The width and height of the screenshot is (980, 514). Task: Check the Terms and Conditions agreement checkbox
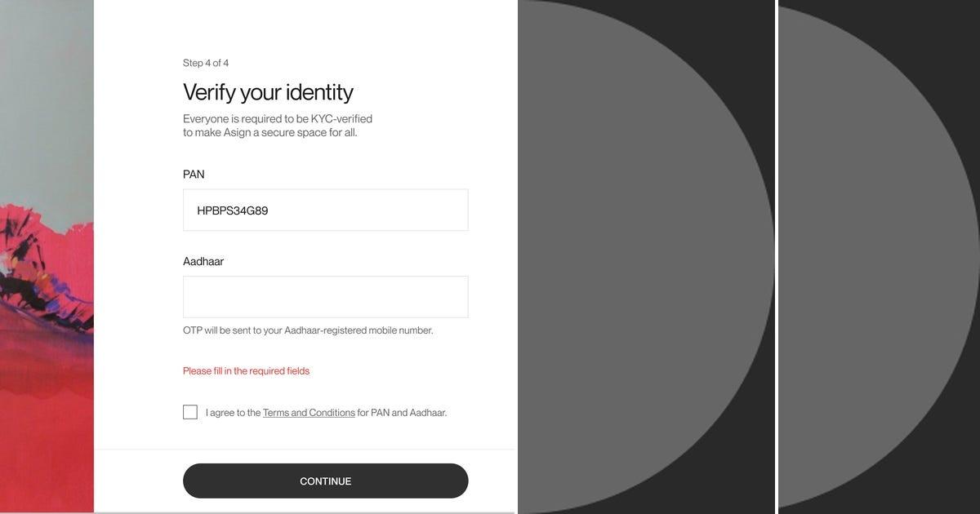click(189, 412)
